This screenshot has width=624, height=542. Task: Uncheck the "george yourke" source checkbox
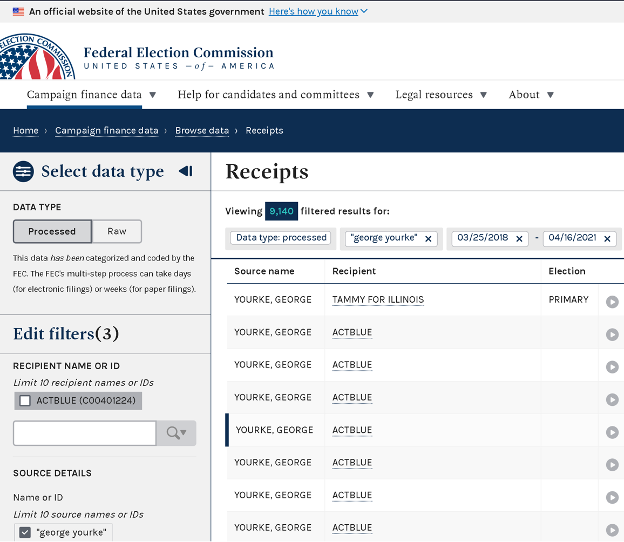click(25, 532)
